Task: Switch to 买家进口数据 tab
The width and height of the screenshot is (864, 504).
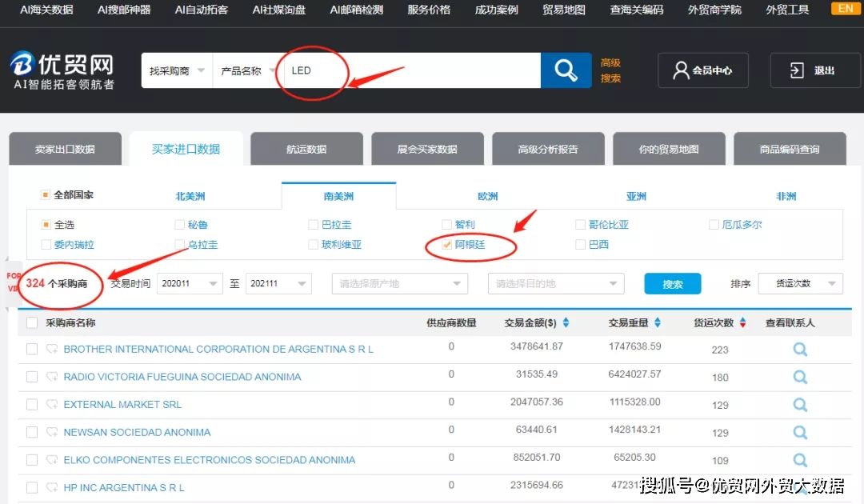Action: tap(186, 150)
